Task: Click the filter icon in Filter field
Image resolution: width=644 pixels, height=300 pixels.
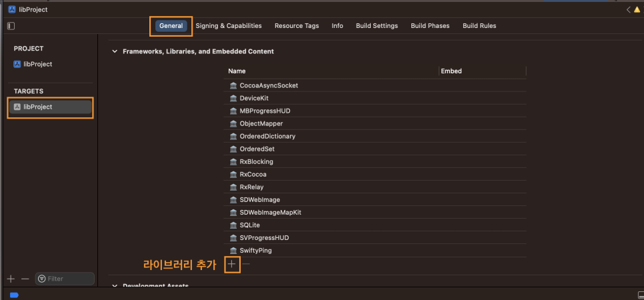Action: pyautogui.click(x=41, y=279)
